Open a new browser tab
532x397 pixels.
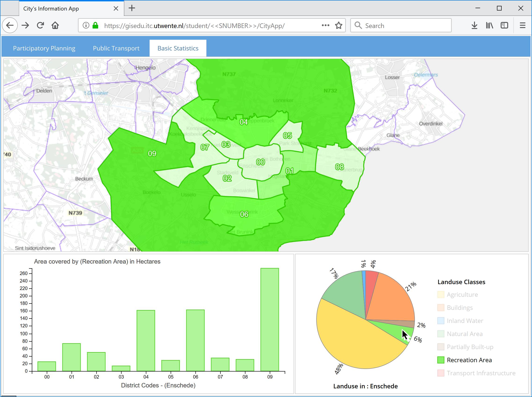point(132,8)
